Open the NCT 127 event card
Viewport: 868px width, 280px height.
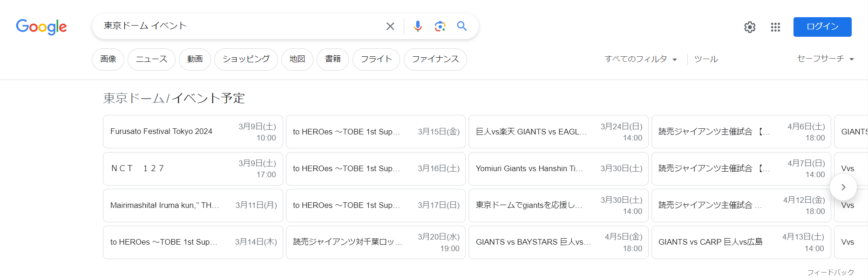[193, 168]
